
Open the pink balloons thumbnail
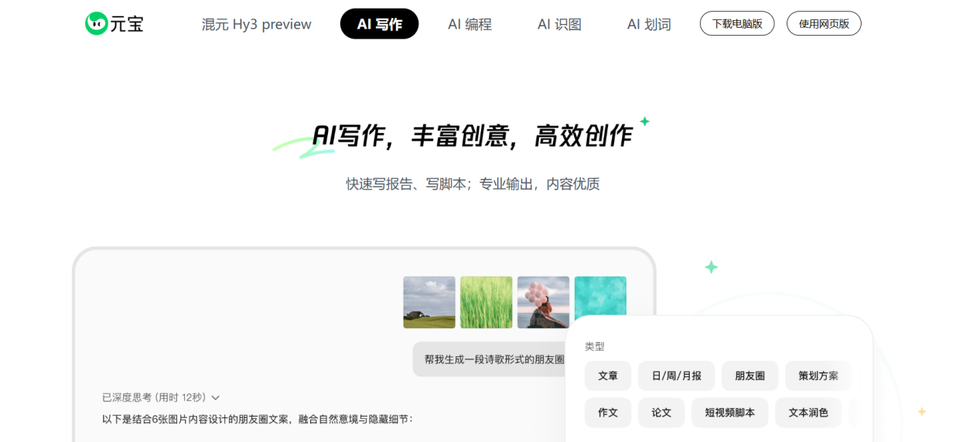pyautogui.click(x=544, y=302)
